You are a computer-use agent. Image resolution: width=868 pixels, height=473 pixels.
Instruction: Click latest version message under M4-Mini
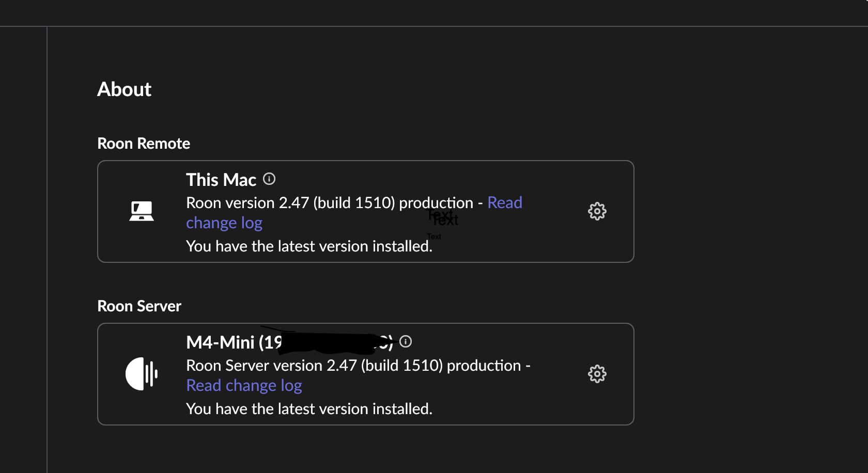[309, 409]
